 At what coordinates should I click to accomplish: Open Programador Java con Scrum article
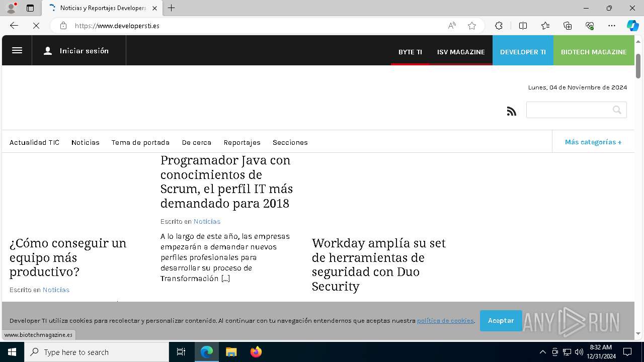click(226, 182)
